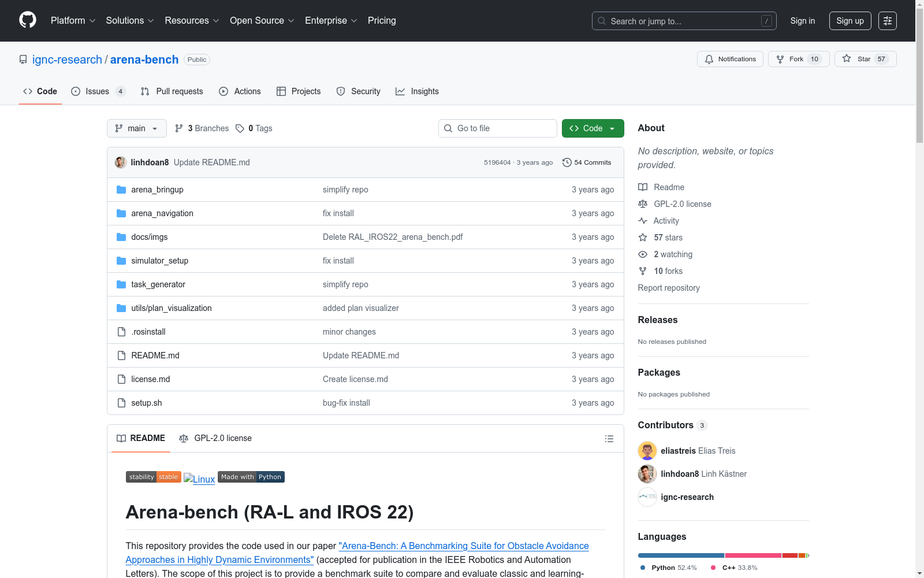Fork the arena-bench repository

pyautogui.click(x=799, y=59)
